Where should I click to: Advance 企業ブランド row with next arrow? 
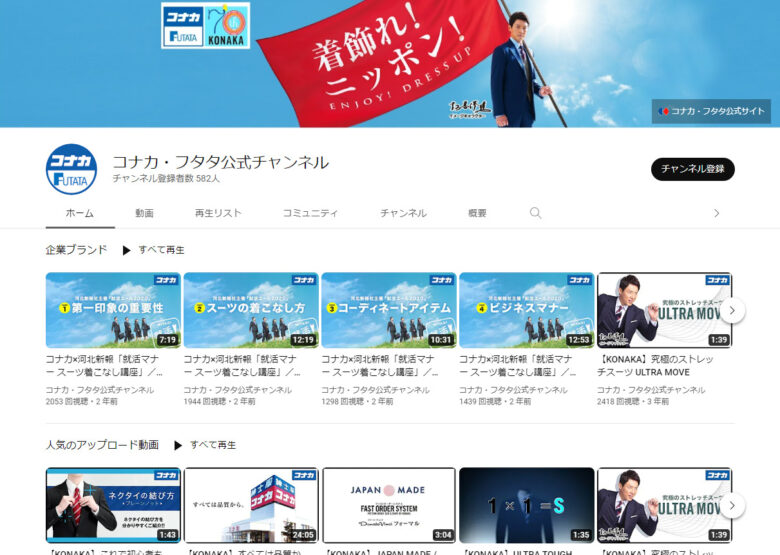[x=732, y=310]
